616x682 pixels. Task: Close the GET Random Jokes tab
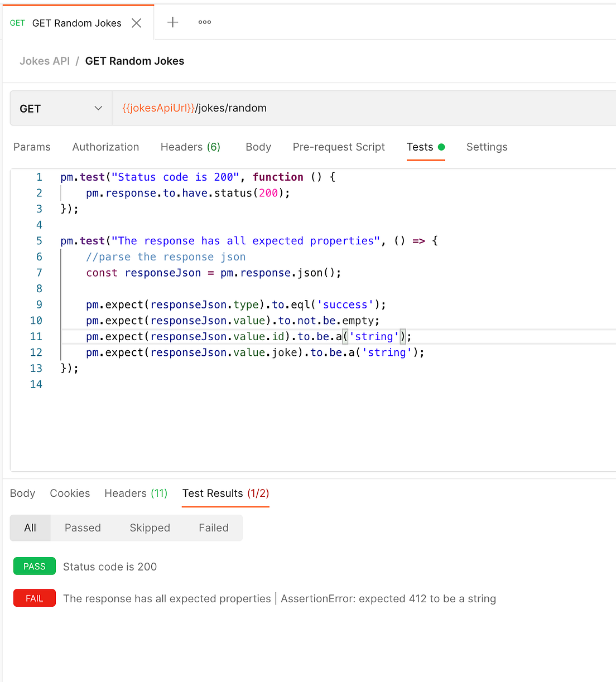[136, 23]
